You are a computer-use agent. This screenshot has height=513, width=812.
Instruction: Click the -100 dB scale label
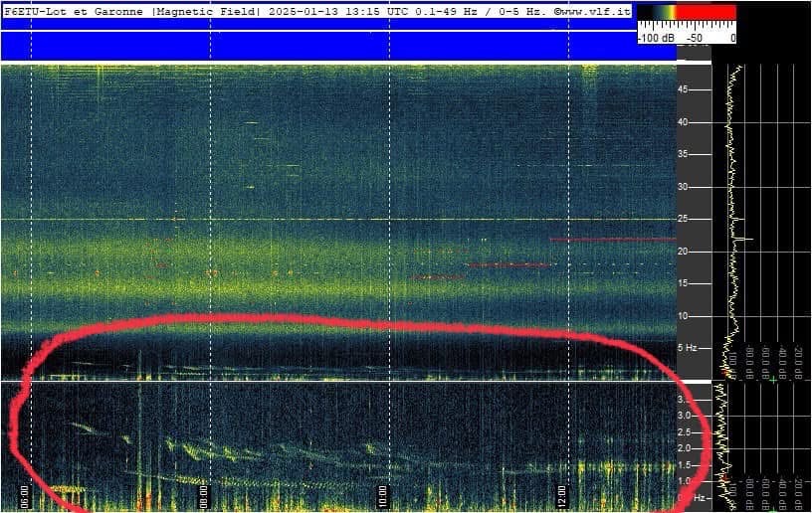(x=655, y=37)
